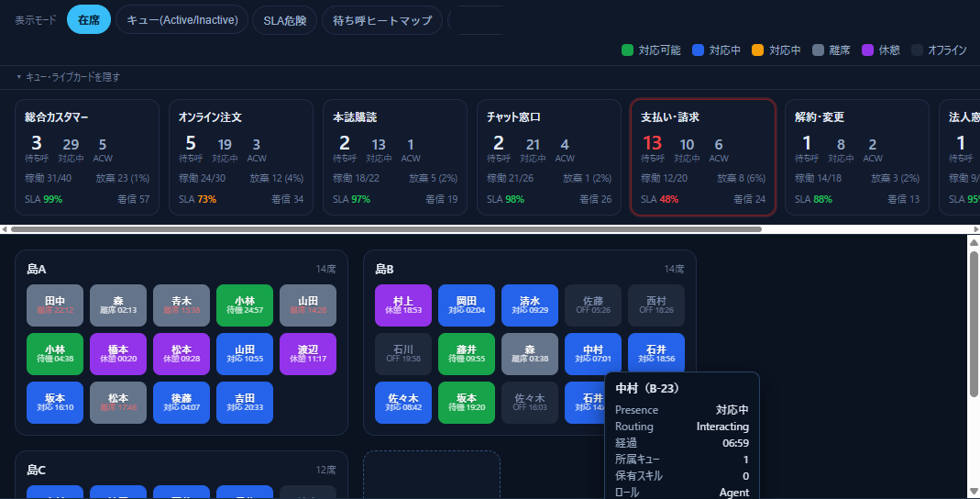Select offline agent 石川 OFF 19:58 tile

(403, 354)
